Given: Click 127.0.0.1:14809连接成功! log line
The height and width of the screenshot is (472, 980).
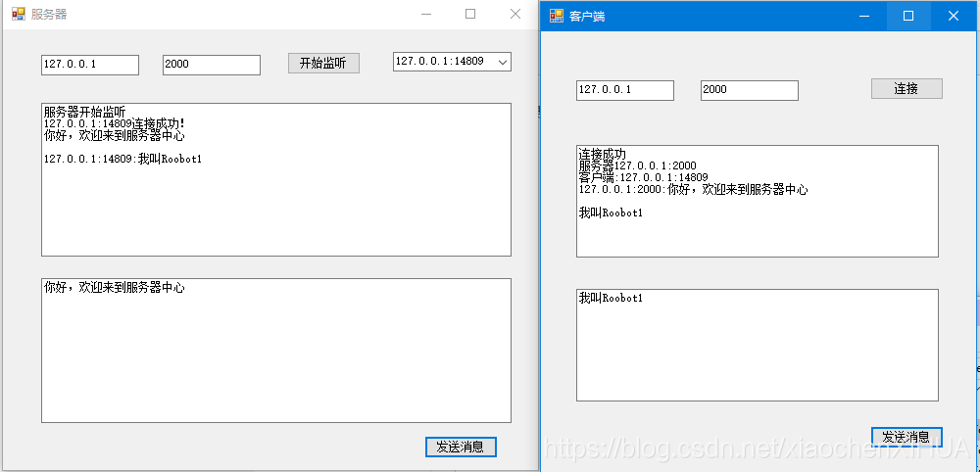Looking at the screenshot, I should pos(115,123).
